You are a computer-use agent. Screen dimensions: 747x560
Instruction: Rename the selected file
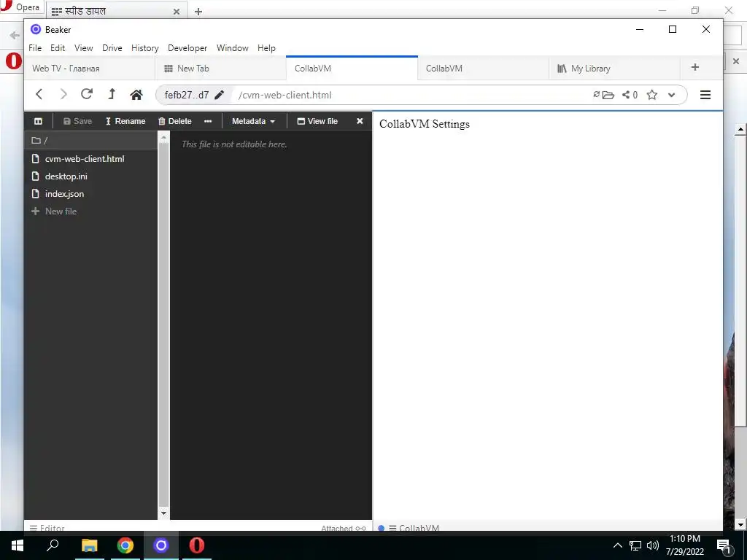125,121
